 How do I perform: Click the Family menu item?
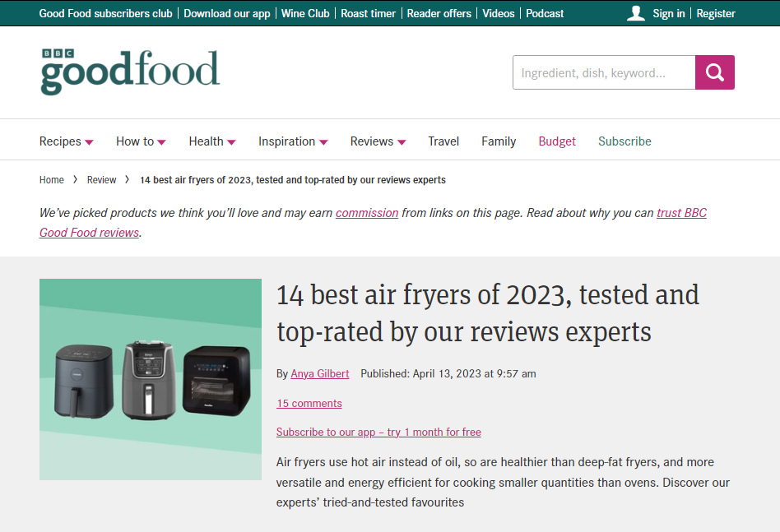tap(499, 141)
